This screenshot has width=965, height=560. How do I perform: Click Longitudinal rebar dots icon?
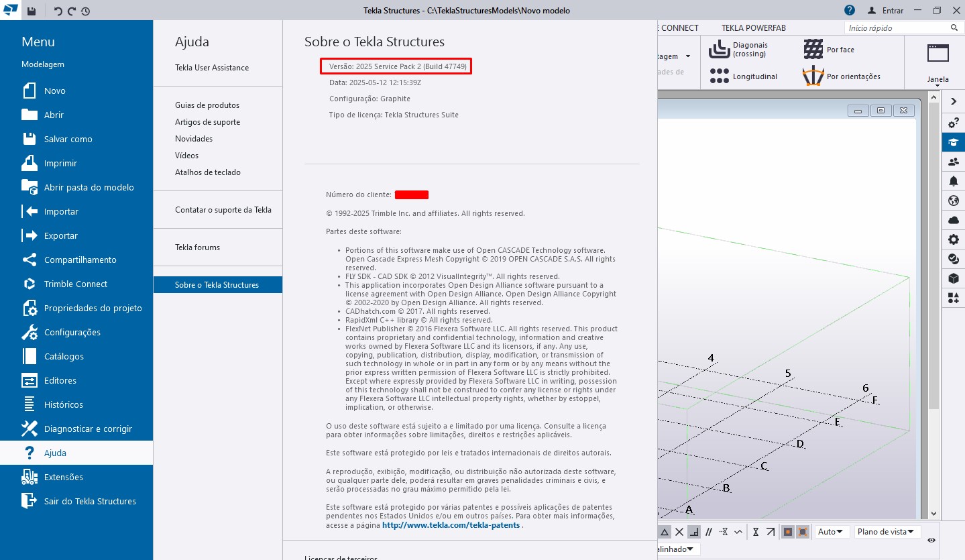click(720, 76)
